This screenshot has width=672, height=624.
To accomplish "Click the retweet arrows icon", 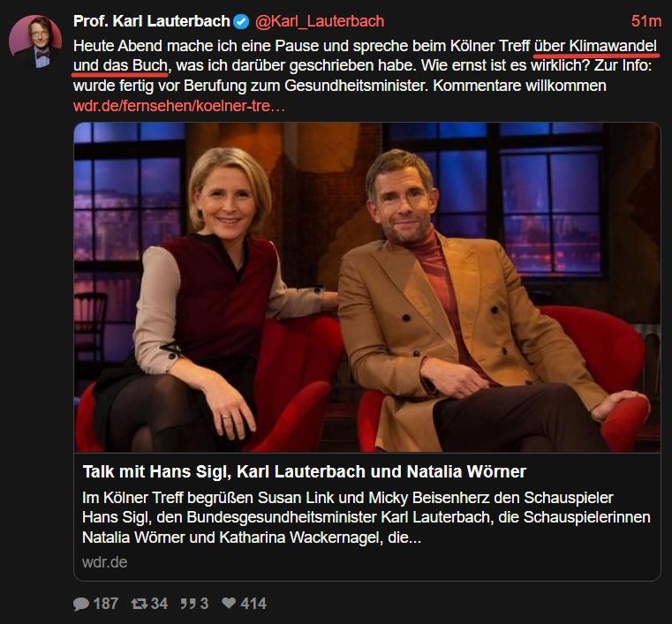I will (140, 604).
